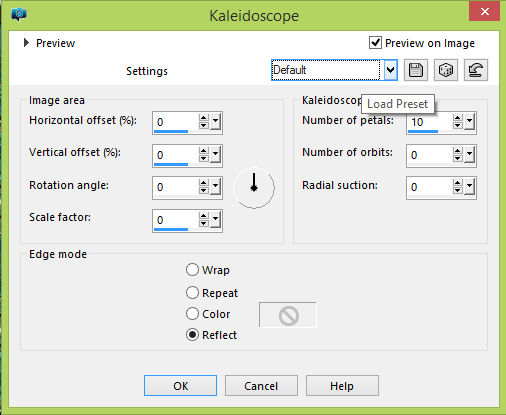Image resolution: width=506 pixels, height=415 pixels.
Task: Expand the Preview disclosure triangle
Action: pos(26,43)
